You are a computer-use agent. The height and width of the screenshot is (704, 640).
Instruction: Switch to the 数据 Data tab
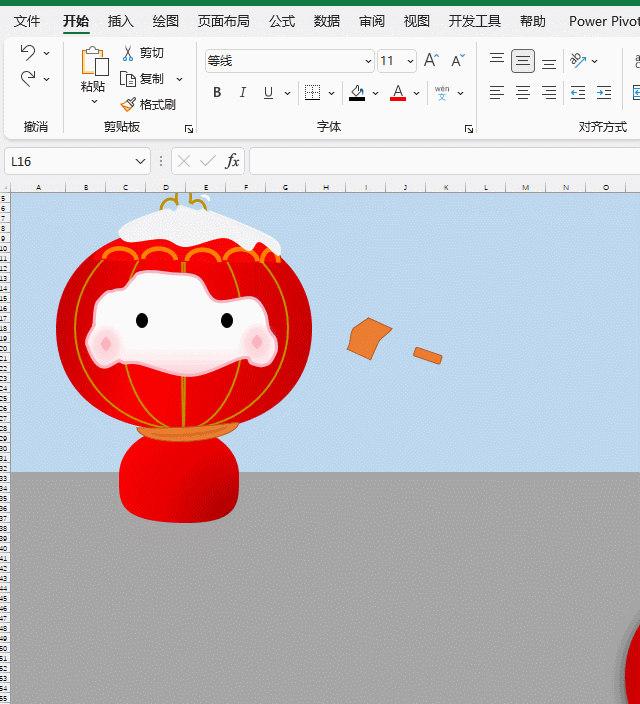[327, 21]
